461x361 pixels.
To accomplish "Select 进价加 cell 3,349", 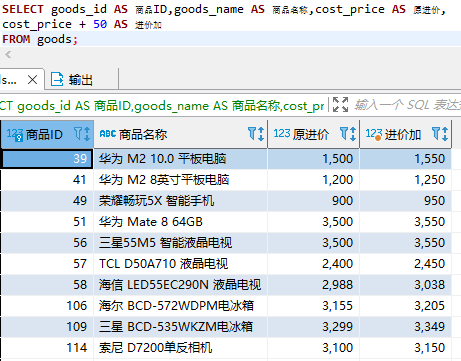I will [x=405, y=327].
